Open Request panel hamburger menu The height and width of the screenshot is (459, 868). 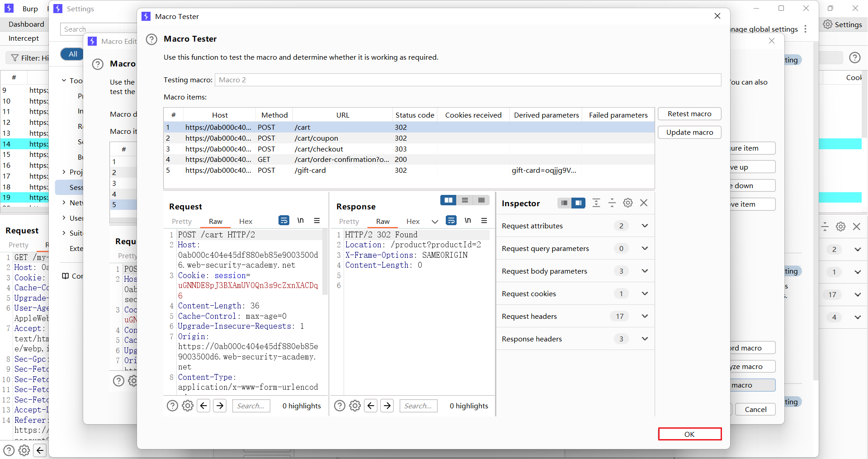[x=317, y=221]
